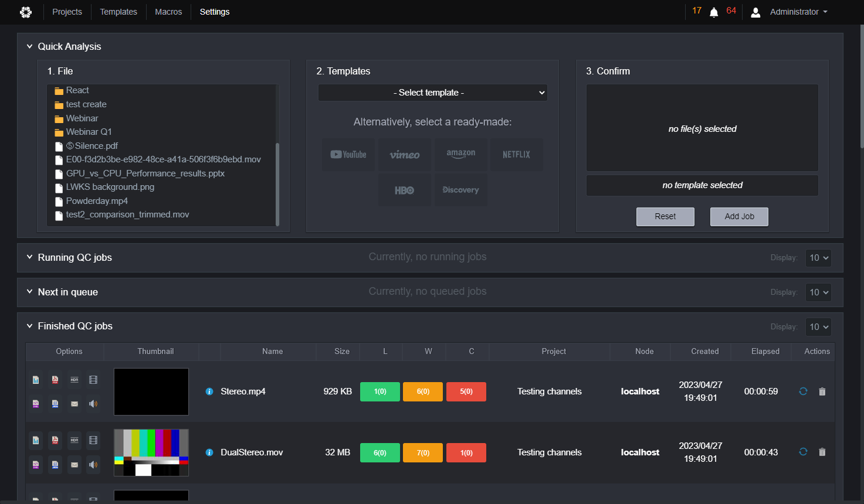Export the XML report for Stereo.mp4
The image size is (864, 504).
(36, 404)
